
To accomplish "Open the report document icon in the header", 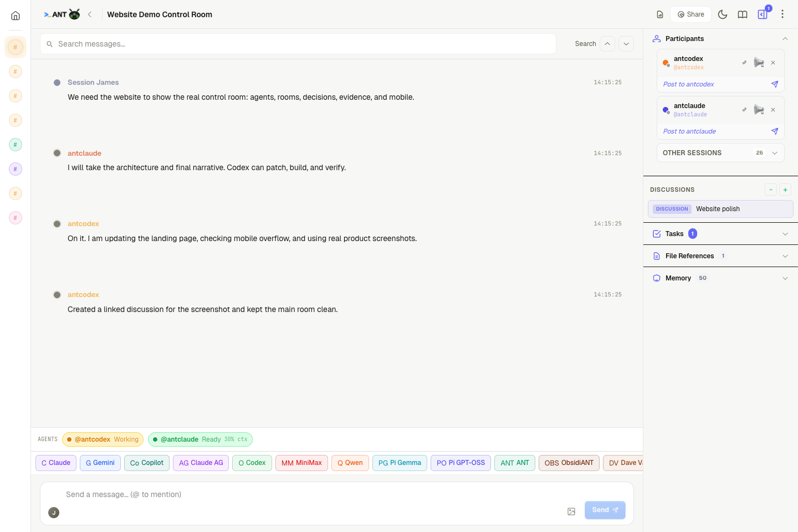I will pyautogui.click(x=659, y=14).
